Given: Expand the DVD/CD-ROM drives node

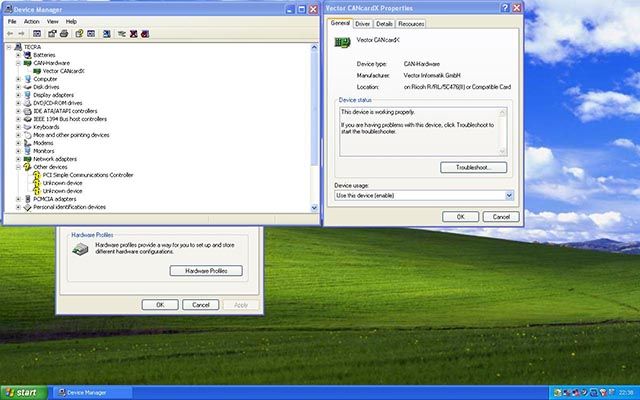Looking at the screenshot, I should pyautogui.click(x=18, y=103).
